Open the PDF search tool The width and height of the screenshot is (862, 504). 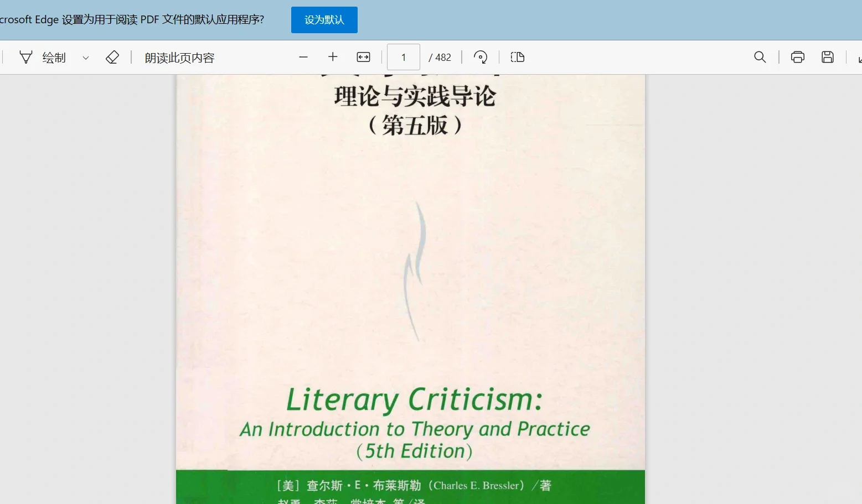pos(760,57)
